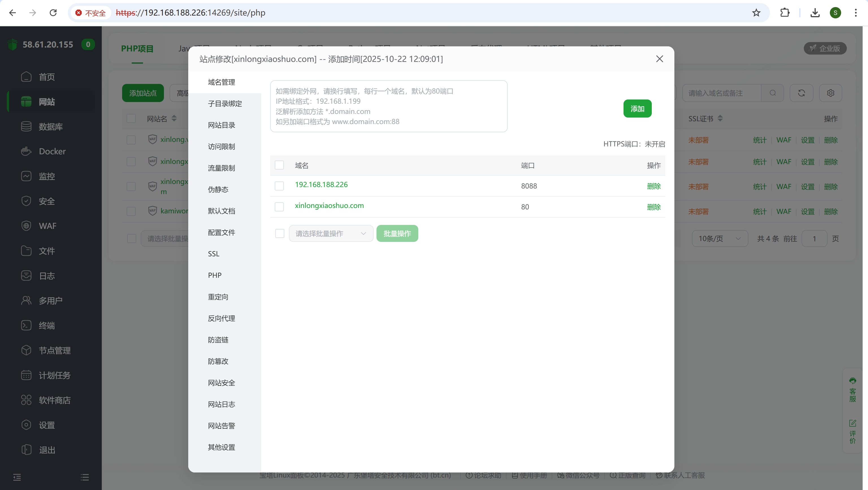Sort by SSL证书 column arrows
The height and width of the screenshot is (490, 868).
pyautogui.click(x=720, y=118)
